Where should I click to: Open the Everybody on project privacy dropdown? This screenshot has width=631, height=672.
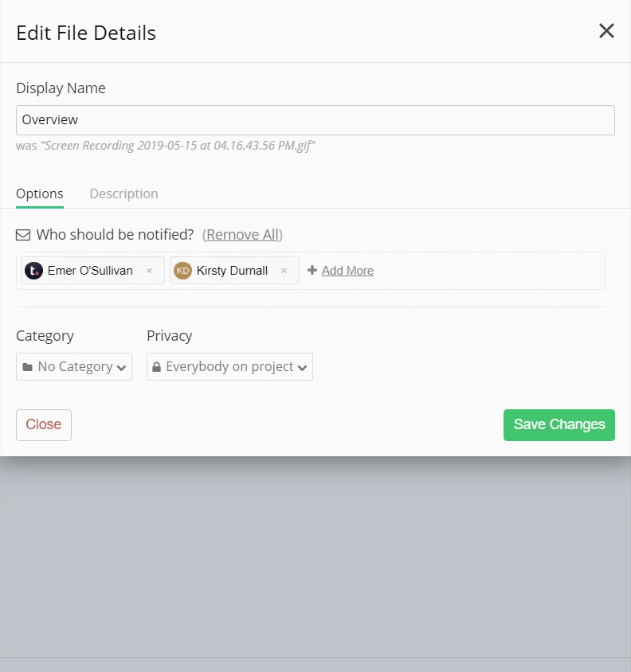tap(229, 367)
